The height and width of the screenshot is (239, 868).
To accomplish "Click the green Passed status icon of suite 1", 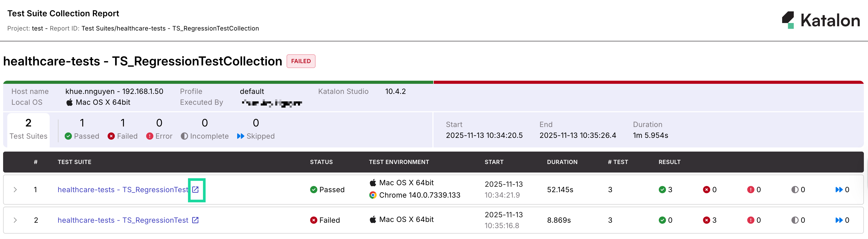I will tap(314, 189).
